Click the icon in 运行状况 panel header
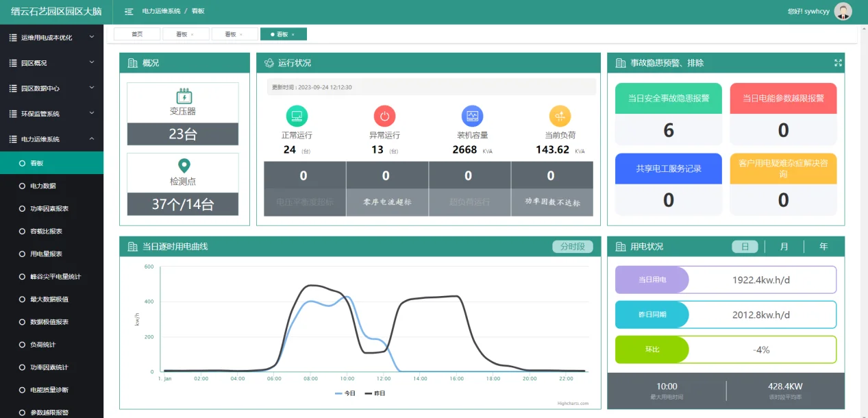 point(269,63)
